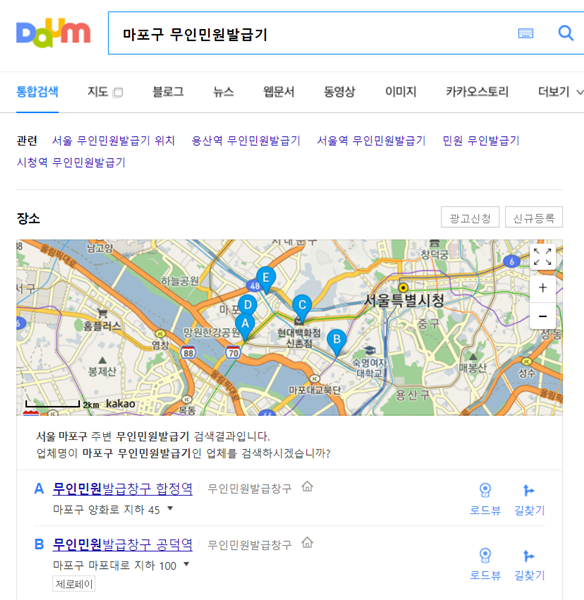Click related search 용산역 무인민원발급기

click(246, 140)
